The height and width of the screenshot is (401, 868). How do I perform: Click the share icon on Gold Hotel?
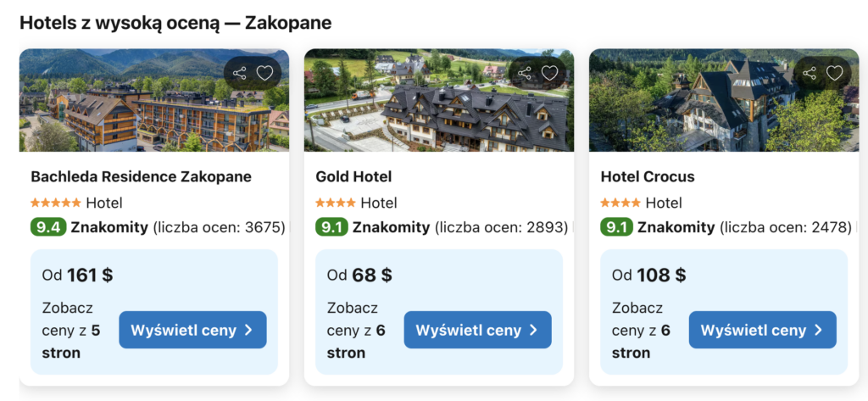[x=525, y=73]
